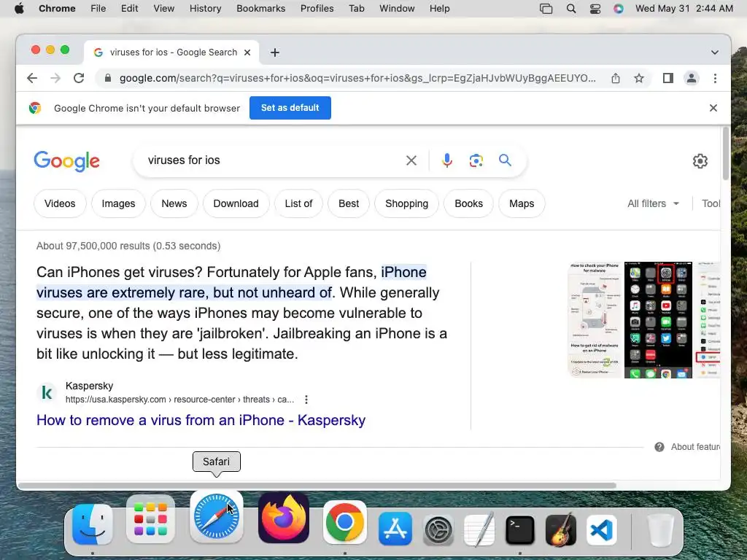747x560 pixels.
Task: Open the Edit menu
Action: 130,9
